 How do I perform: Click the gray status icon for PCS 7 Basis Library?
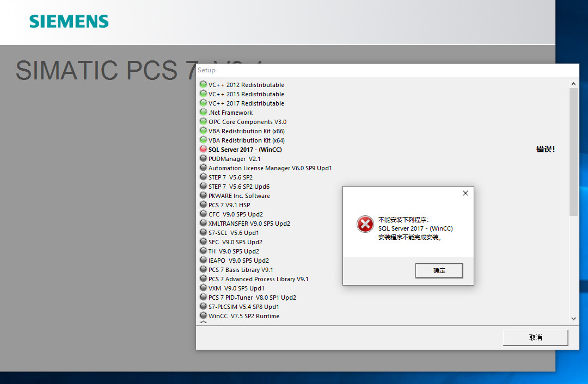(x=203, y=269)
